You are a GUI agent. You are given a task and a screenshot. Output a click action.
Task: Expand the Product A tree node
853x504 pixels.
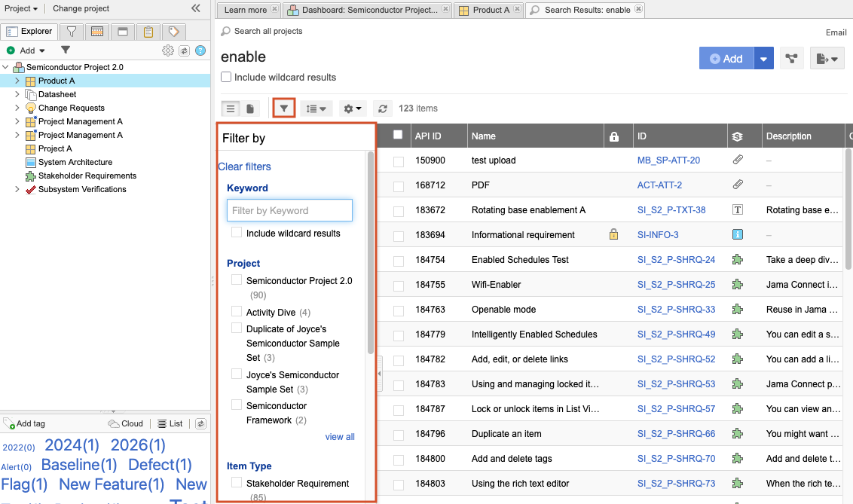[17, 81]
